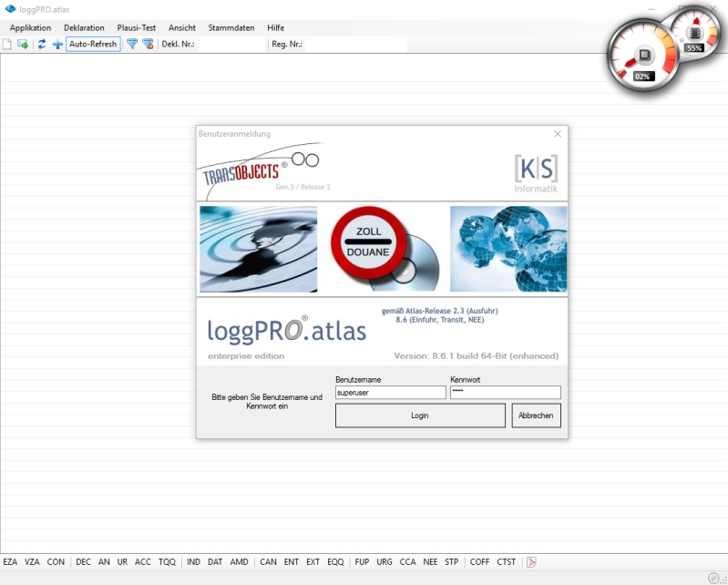This screenshot has width=728, height=585.
Task: Click the new blank document icon
Action: (7, 44)
